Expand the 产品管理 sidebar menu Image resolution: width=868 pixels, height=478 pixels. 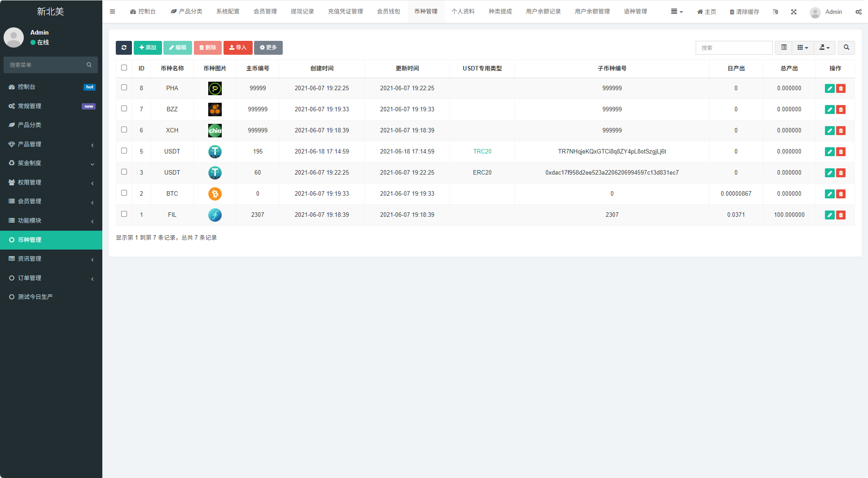click(x=51, y=144)
